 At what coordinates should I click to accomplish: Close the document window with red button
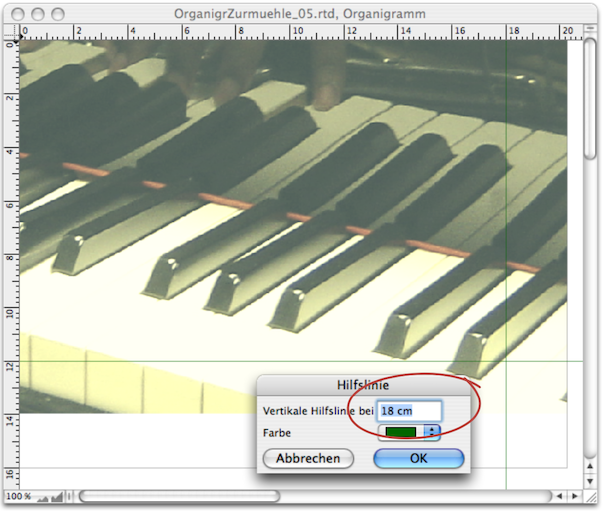pos(19,14)
